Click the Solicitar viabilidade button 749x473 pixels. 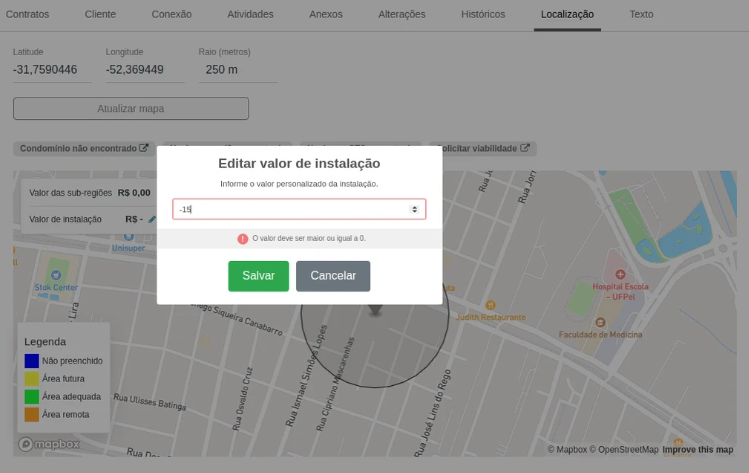483,149
